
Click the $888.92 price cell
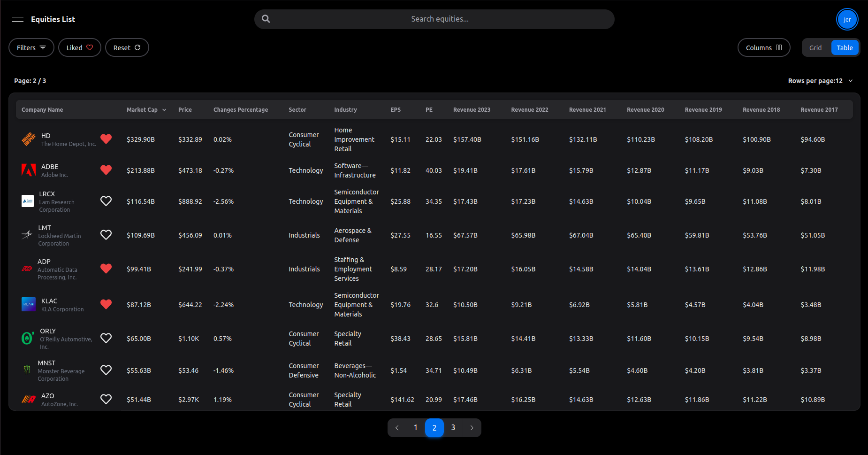190,201
